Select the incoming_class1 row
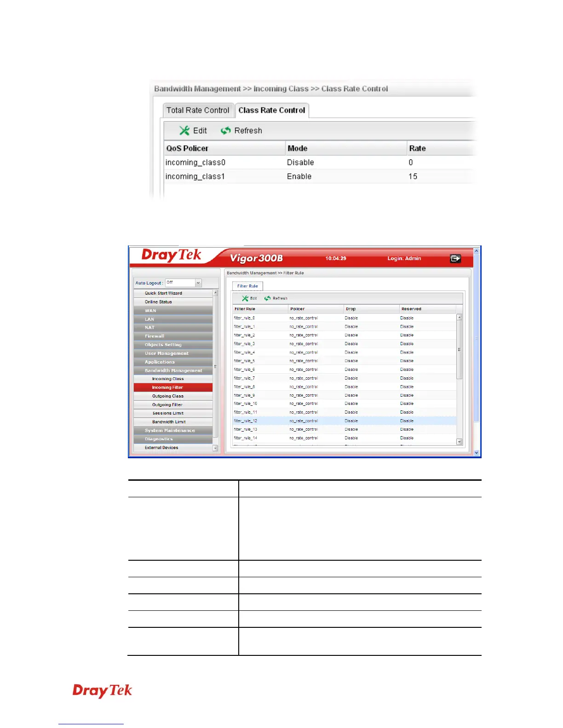Viewport: 563px width, 728px height. click(x=319, y=176)
